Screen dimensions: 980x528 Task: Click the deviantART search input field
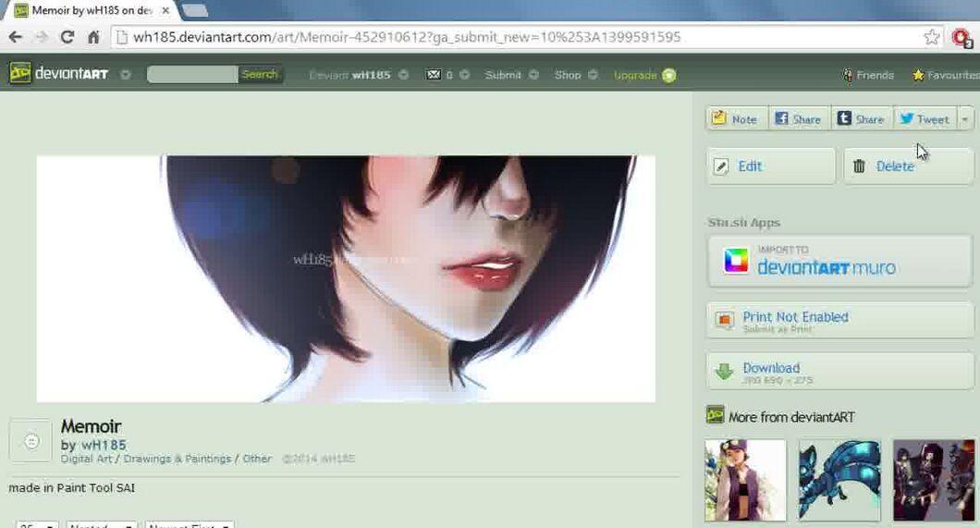coord(192,74)
